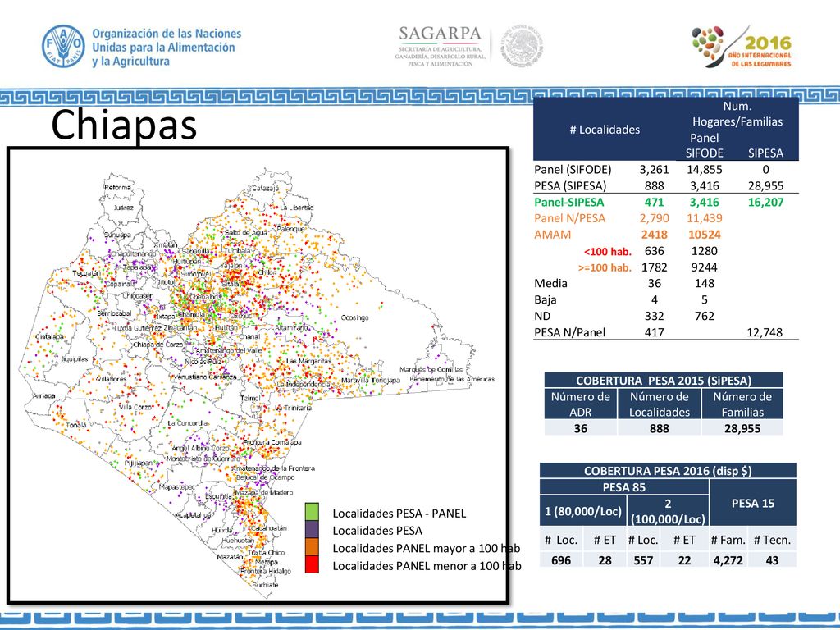Screen dimensions: 840x630
Task: Click the orange "Panel N/PESA" row label
Action: click(x=570, y=218)
